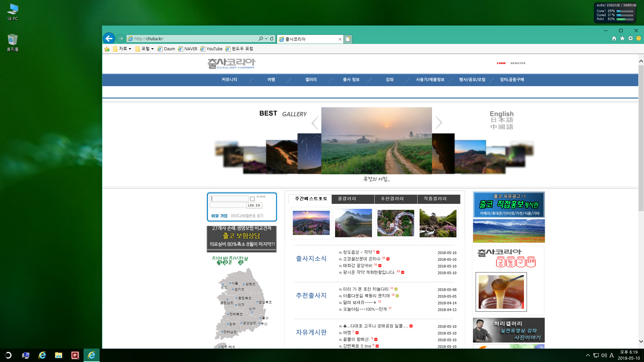Screen dimensions: 644x362
Task: Click the LOG IN button
Action: [x=254, y=205]
